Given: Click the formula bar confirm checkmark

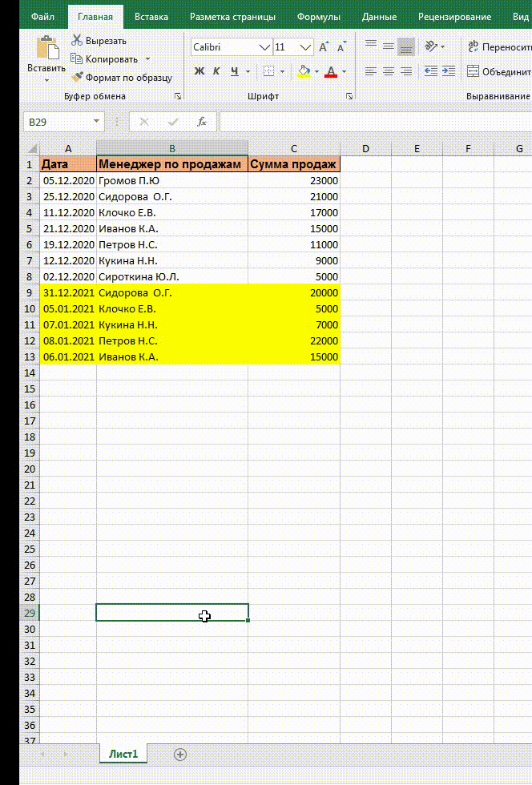Looking at the screenshot, I should (173, 122).
